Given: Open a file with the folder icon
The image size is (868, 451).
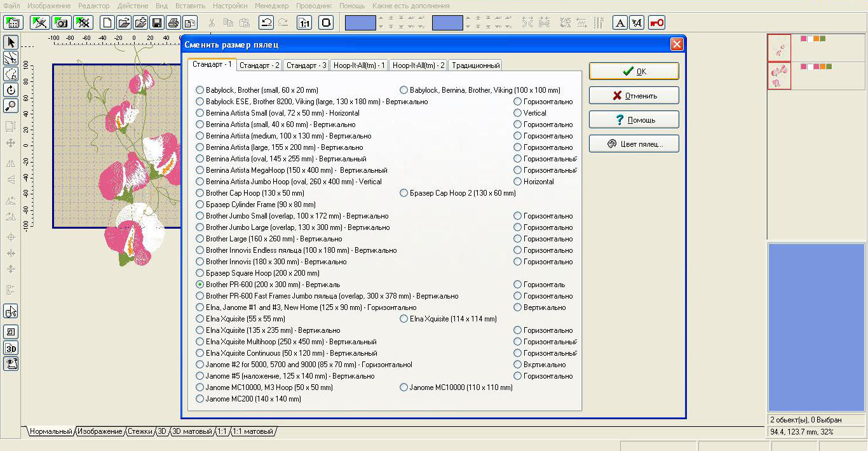Looking at the screenshot, I should coord(125,23).
